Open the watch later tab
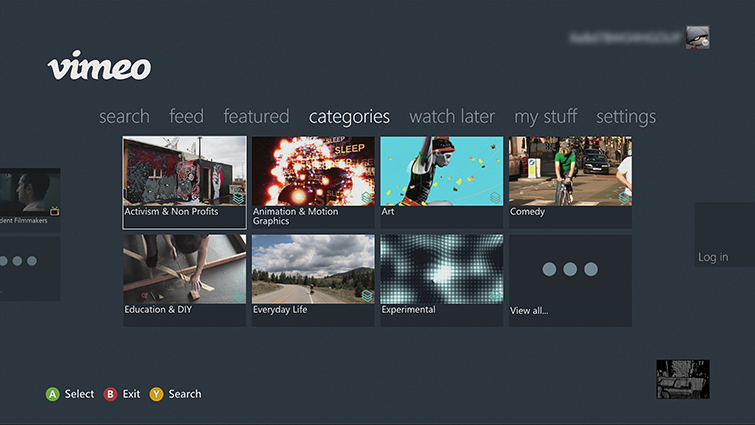The height and width of the screenshot is (425, 755). click(452, 117)
